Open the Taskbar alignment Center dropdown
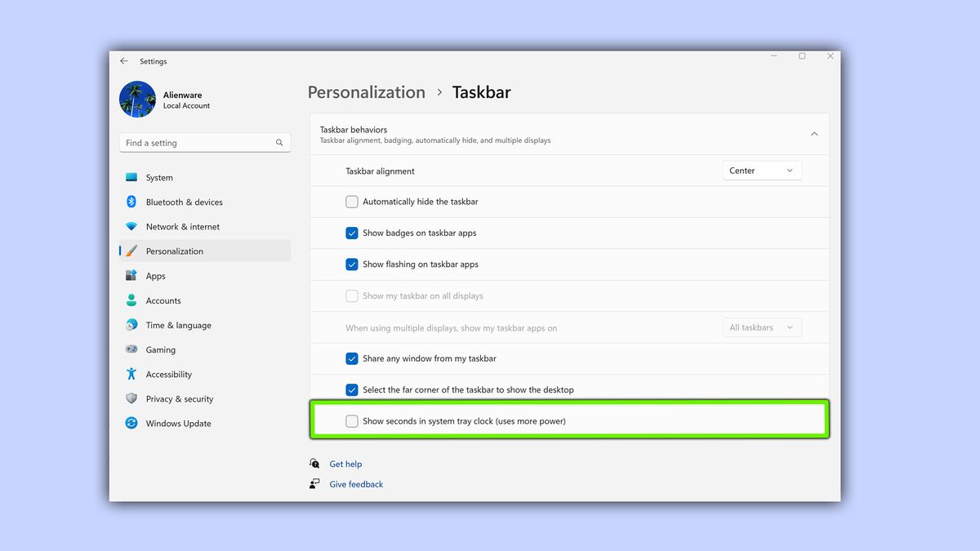Image resolution: width=980 pixels, height=551 pixels. (x=762, y=171)
